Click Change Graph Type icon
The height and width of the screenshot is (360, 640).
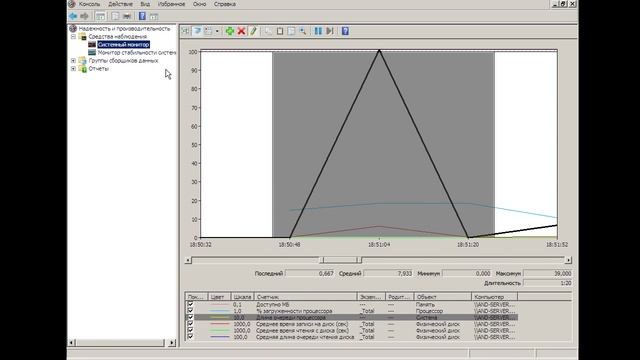coord(209,31)
